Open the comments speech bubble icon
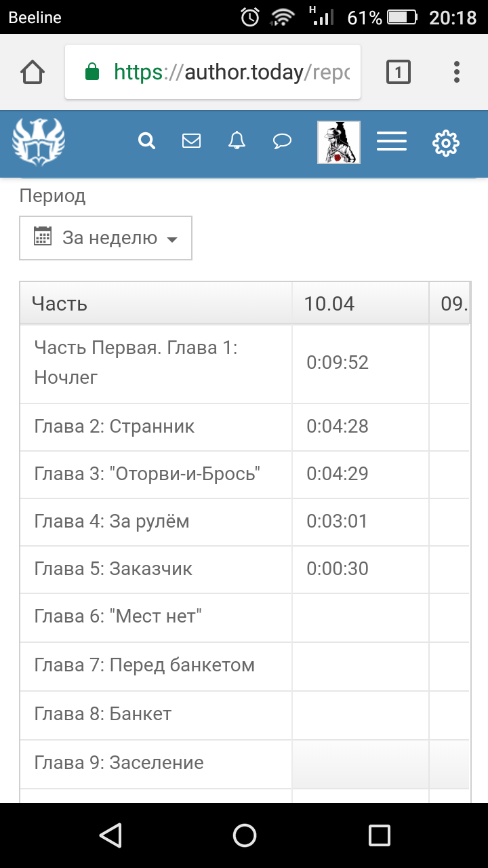488x868 pixels. [282, 141]
